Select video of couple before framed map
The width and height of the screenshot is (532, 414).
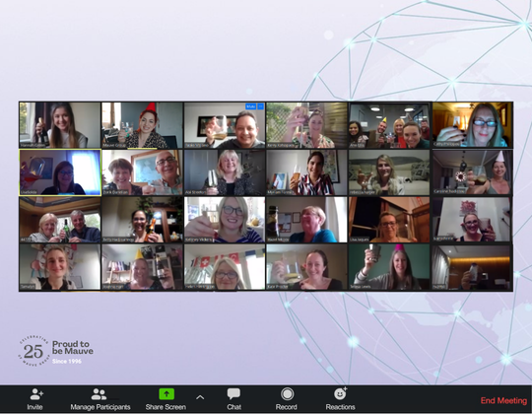142,172
